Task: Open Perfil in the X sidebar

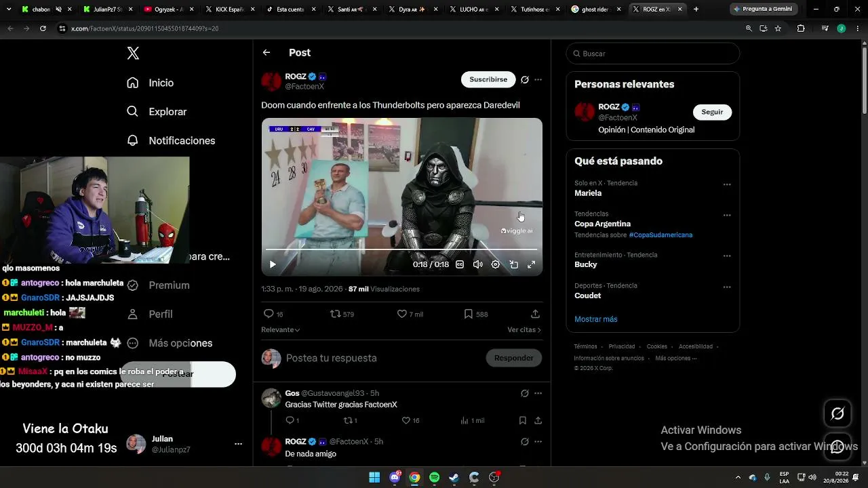Action: tap(151, 314)
